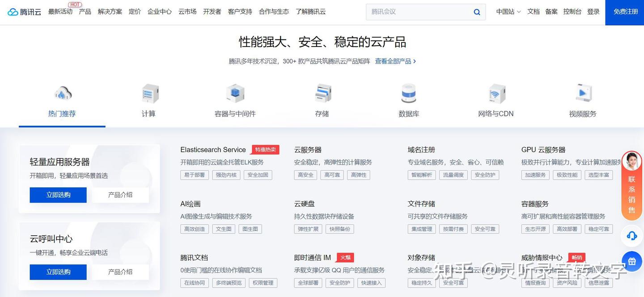644x297 pixels.
Task: Open the gift box floating icon
Action: click(632, 261)
